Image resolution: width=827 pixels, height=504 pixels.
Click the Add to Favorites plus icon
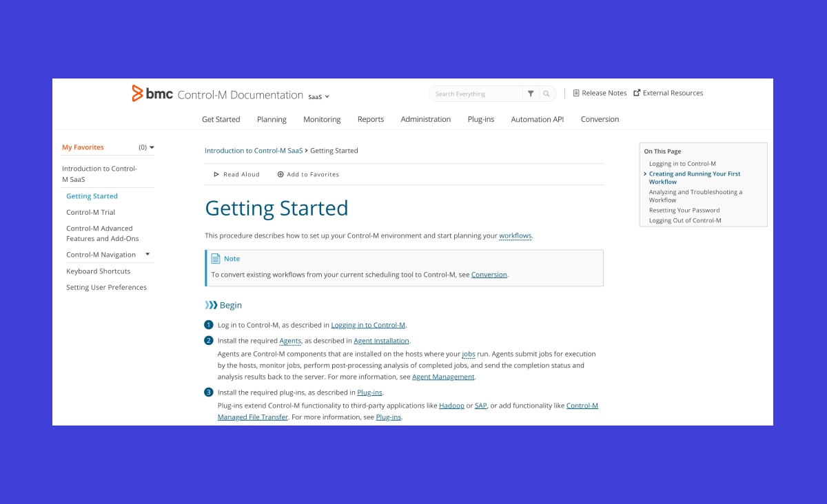pos(282,174)
